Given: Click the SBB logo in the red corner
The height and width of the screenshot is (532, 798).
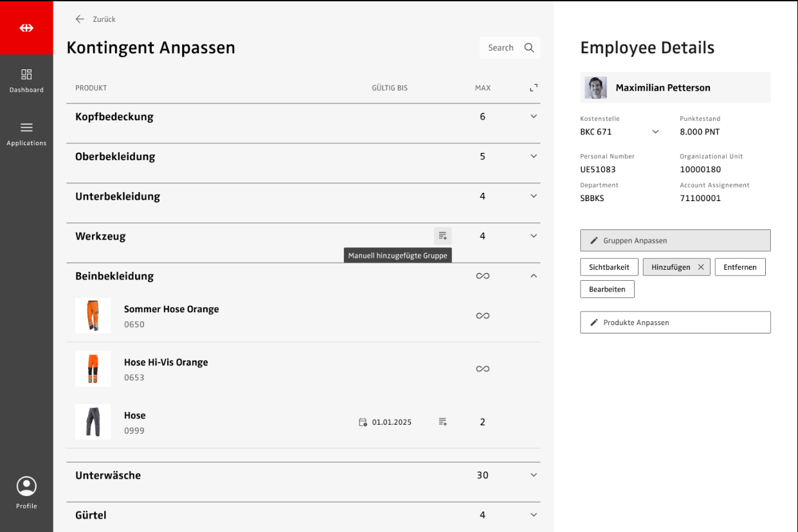Looking at the screenshot, I should pyautogui.click(x=26, y=28).
